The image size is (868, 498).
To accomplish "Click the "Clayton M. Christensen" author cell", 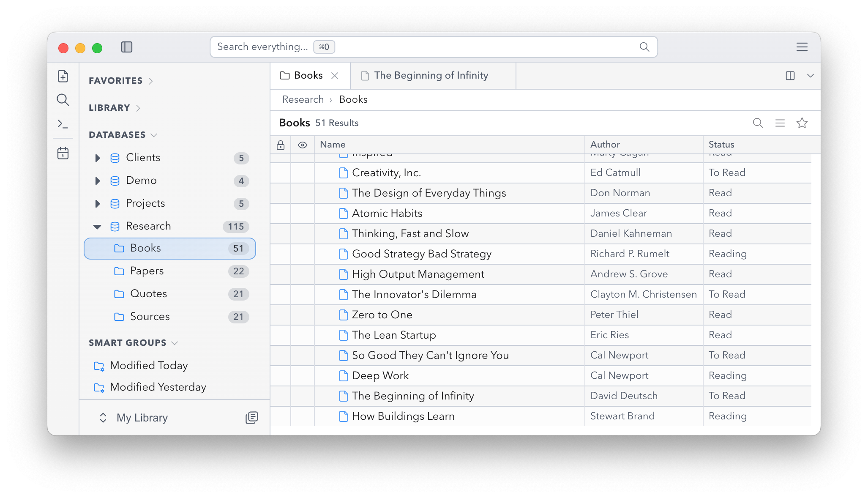I will click(644, 294).
